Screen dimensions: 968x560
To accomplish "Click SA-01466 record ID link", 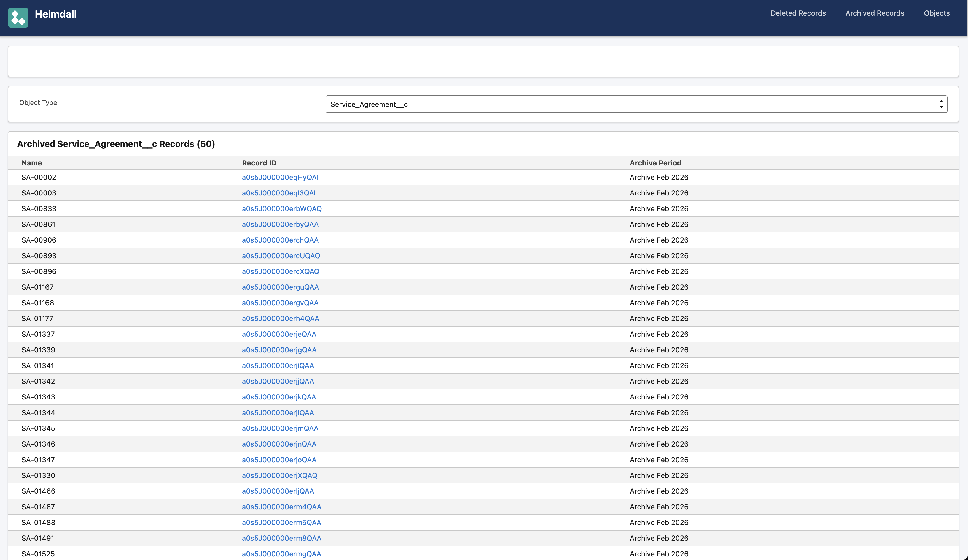I will click(x=278, y=491).
